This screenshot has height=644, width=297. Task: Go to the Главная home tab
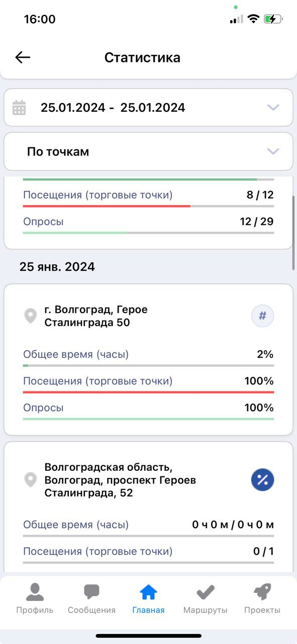[x=148, y=599]
